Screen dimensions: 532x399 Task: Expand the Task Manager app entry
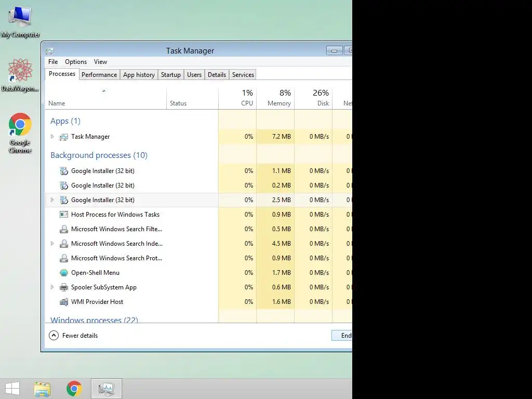click(52, 137)
